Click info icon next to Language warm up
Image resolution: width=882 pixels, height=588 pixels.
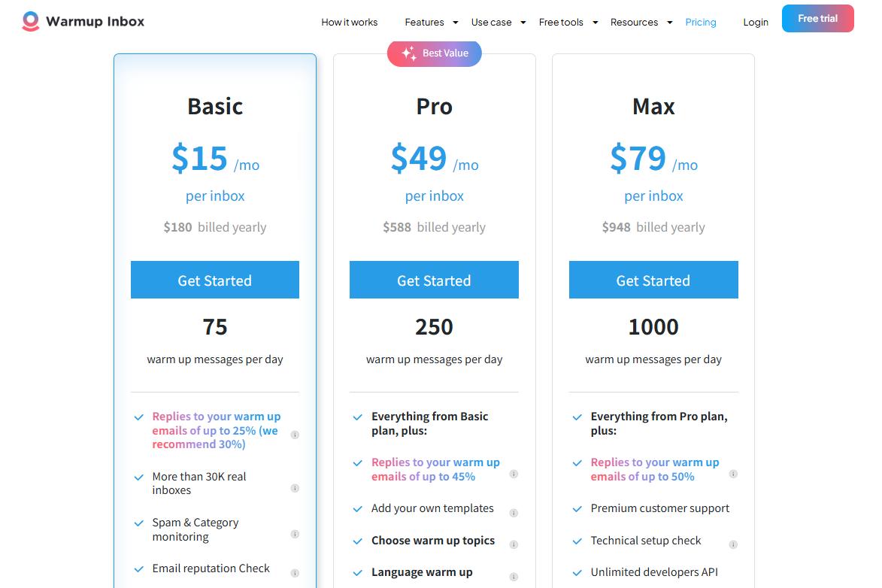(514, 577)
